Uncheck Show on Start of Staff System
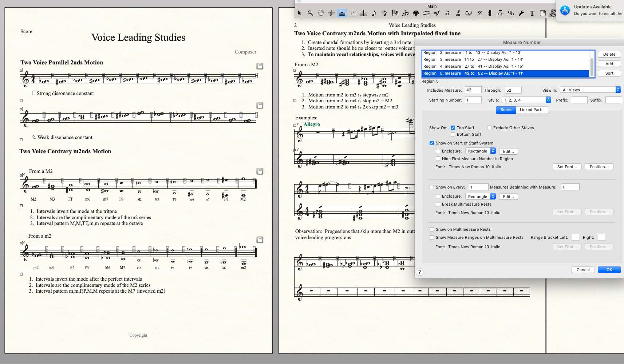The image size is (624, 364). pos(432,143)
